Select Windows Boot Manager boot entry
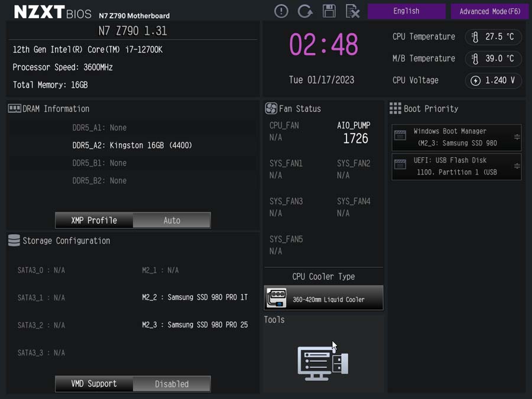Image resolution: width=532 pixels, height=399 pixels. [x=456, y=137]
